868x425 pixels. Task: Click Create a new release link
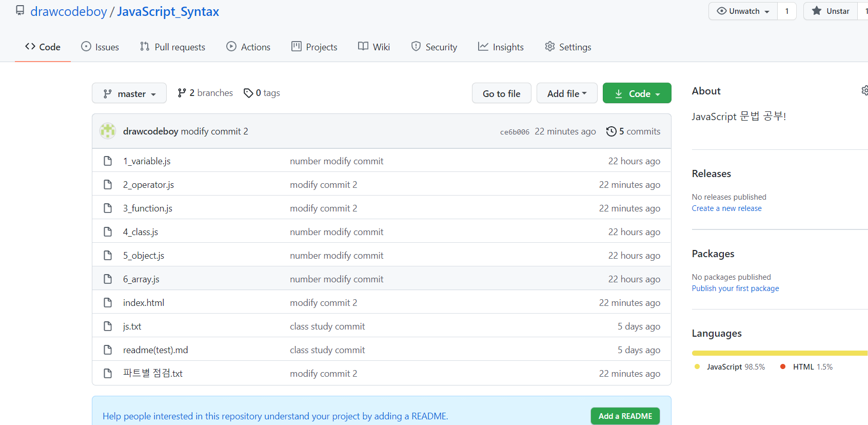(x=726, y=208)
